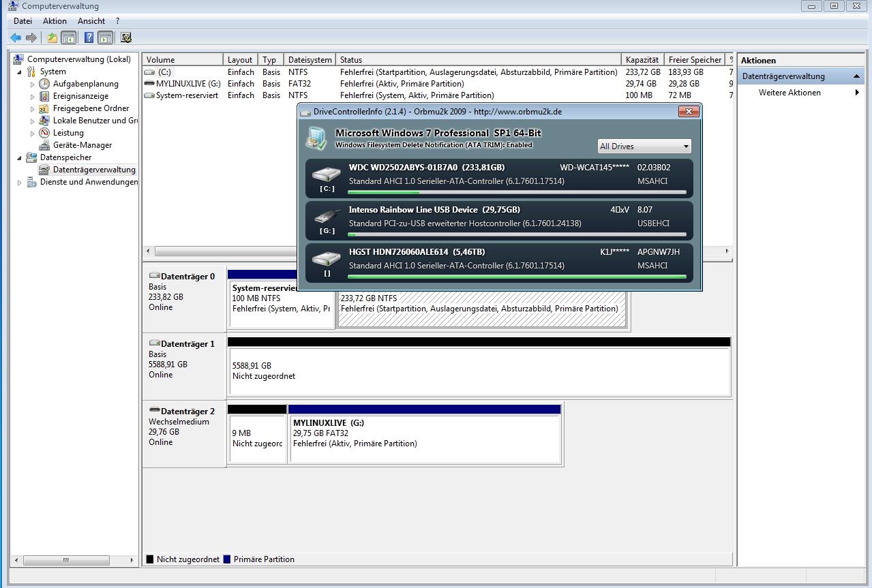
Task: Expand the Aufgabenplanung node
Action: tap(32, 84)
